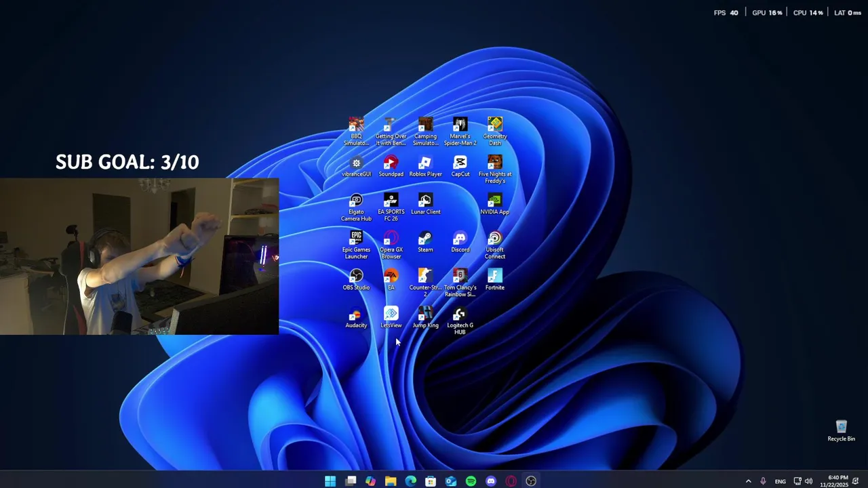Select the Ubisoft Connect desktop icon
The width and height of the screenshot is (868, 488).
coord(495,245)
